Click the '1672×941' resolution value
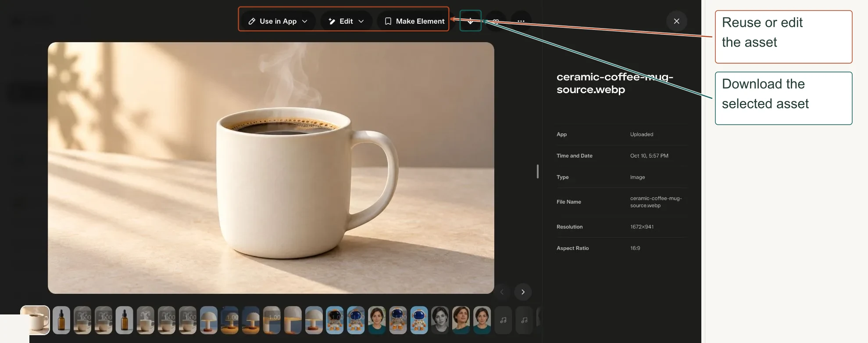 click(x=642, y=227)
